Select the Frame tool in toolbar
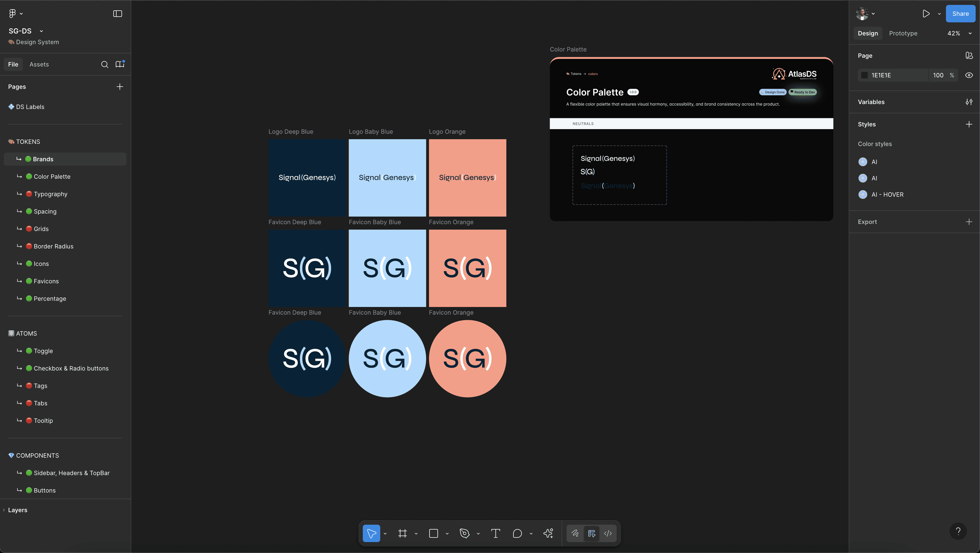This screenshot has height=553, width=980. (x=402, y=533)
